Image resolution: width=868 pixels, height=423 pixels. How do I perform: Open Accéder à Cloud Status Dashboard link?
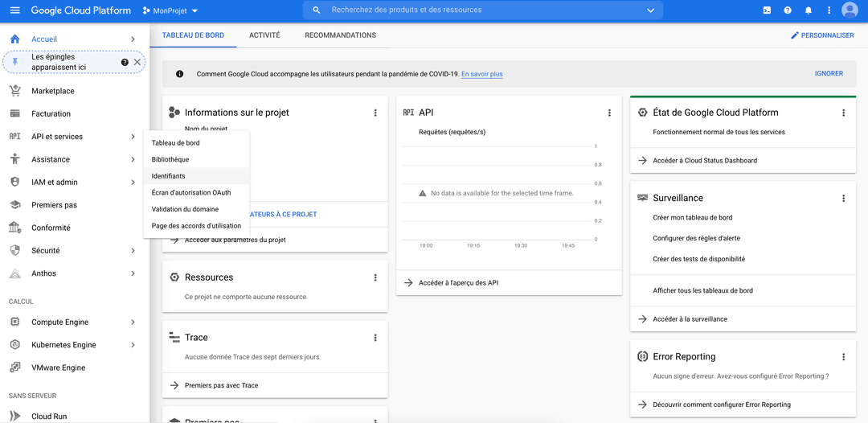(705, 161)
